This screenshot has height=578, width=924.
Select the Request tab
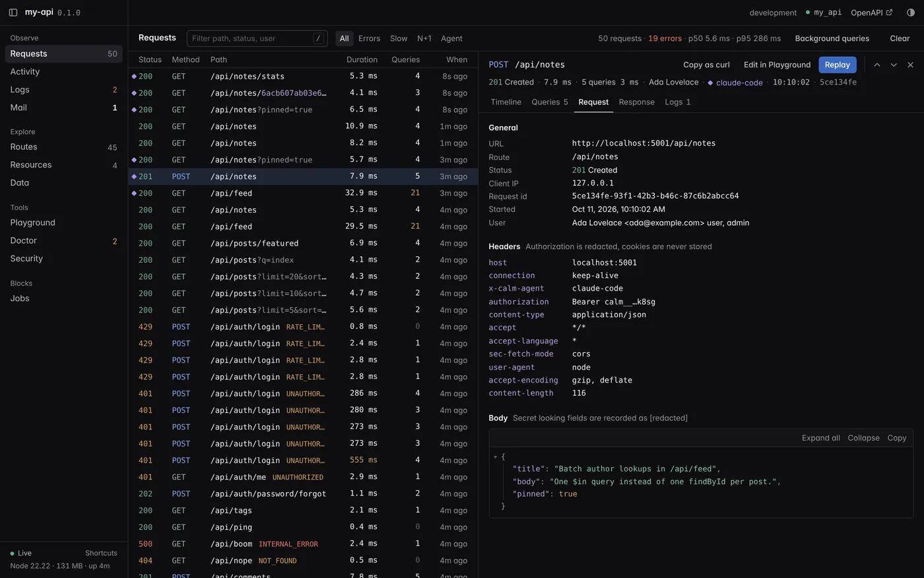click(x=593, y=102)
